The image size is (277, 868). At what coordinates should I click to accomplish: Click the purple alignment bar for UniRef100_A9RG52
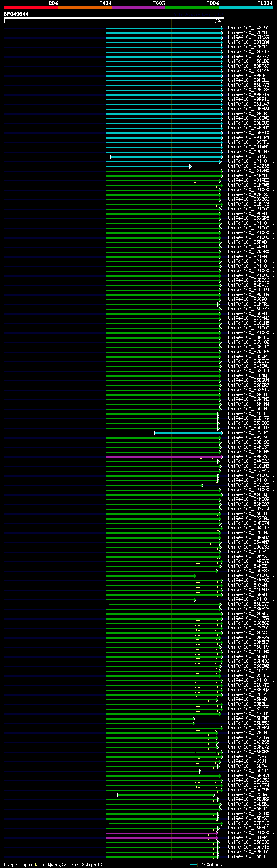coord(164,457)
